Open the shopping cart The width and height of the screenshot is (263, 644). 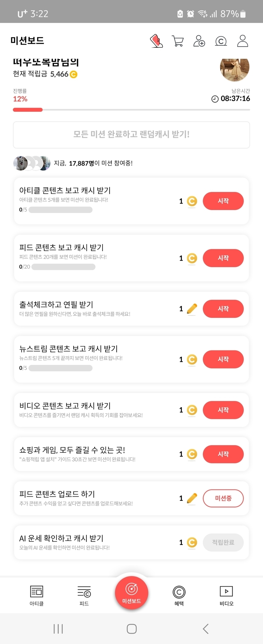click(x=177, y=41)
